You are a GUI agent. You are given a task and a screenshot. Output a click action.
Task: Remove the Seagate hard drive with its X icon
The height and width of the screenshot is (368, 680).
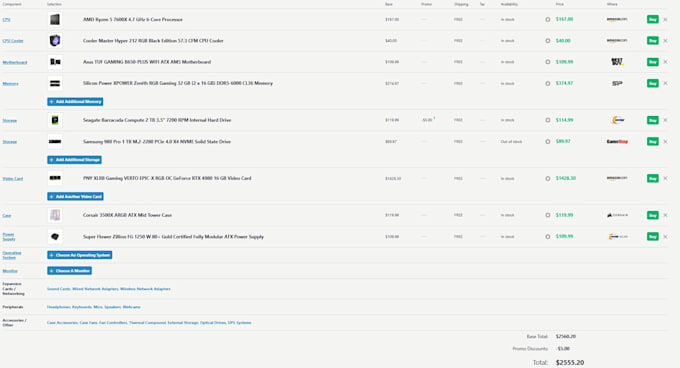(665, 120)
